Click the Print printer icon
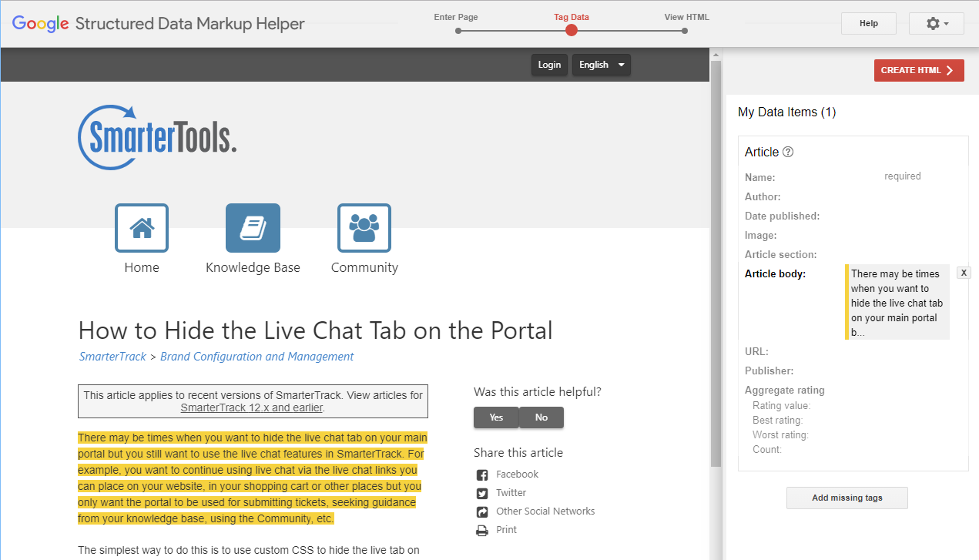 point(482,531)
